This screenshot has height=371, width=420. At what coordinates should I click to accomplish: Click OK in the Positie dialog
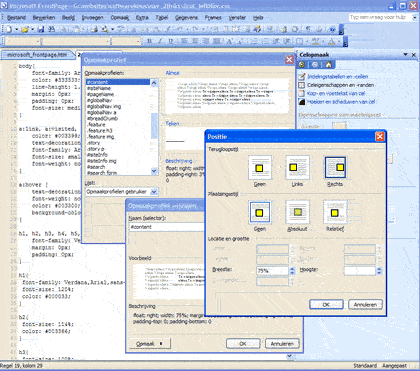pos(326,304)
